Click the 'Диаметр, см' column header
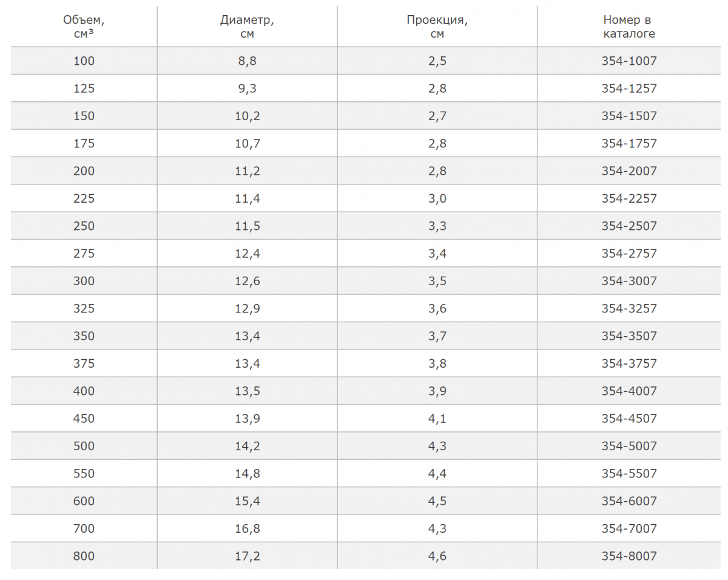Screen dimensions: 728x580 coord(247,27)
